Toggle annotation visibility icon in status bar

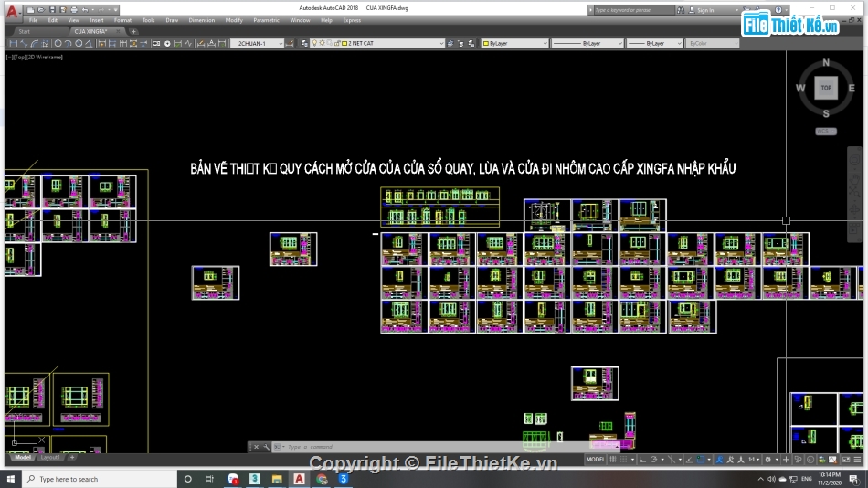click(719, 459)
